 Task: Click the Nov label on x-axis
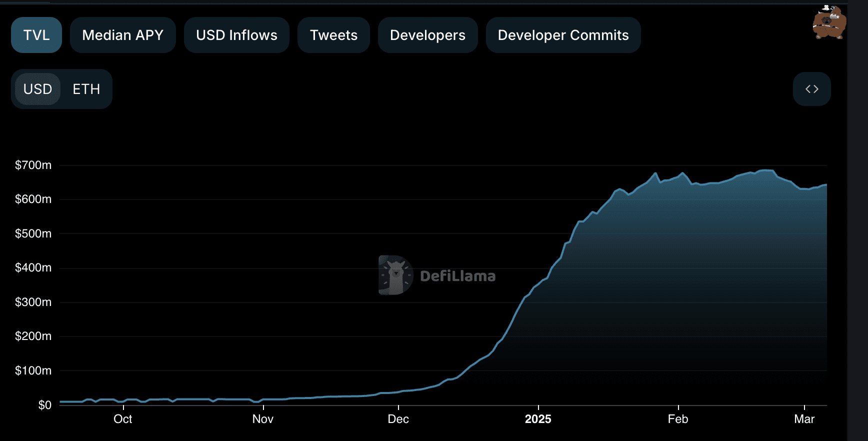[263, 419]
